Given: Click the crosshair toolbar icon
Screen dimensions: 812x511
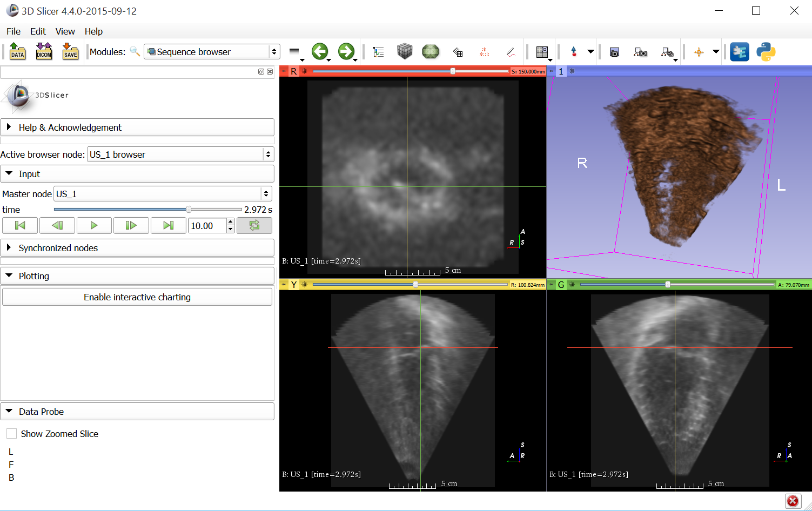Looking at the screenshot, I should pos(699,52).
